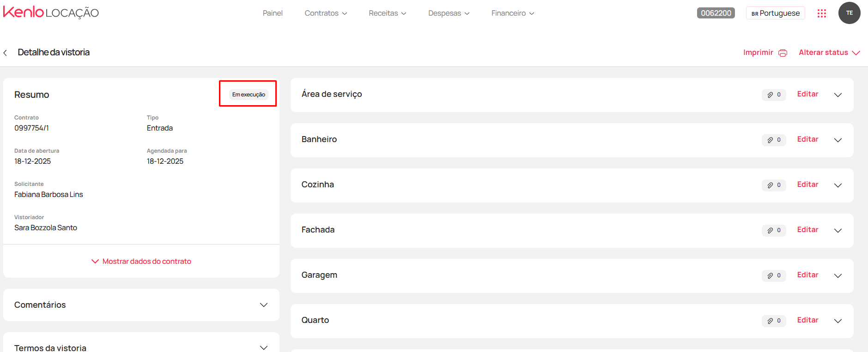The height and width of the screenshot is (352, 868).
Task: Open the Receitas menu
Action: coord(388,13)
